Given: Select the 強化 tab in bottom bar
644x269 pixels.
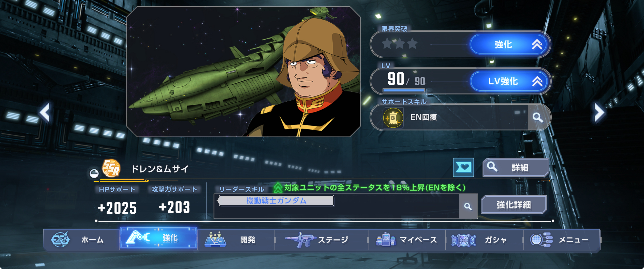Looking at the screenshot, I should pos(158,238).
